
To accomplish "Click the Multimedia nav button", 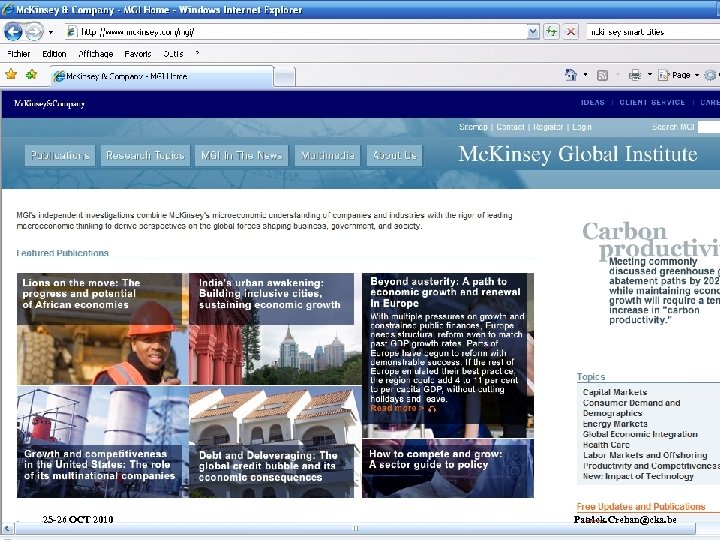I will [x=327, y=156].
